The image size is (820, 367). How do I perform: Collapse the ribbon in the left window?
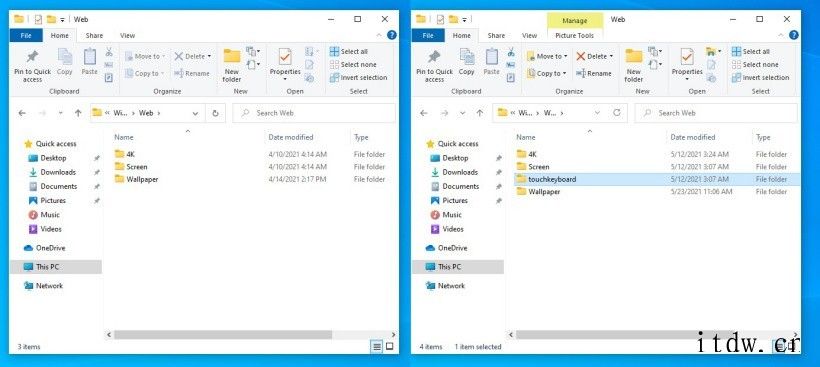(x=379, y=36)
